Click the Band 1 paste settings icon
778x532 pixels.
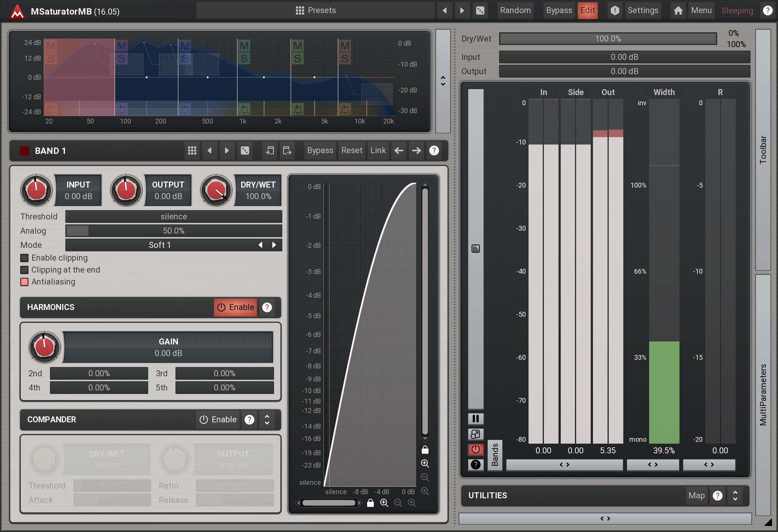287,151
